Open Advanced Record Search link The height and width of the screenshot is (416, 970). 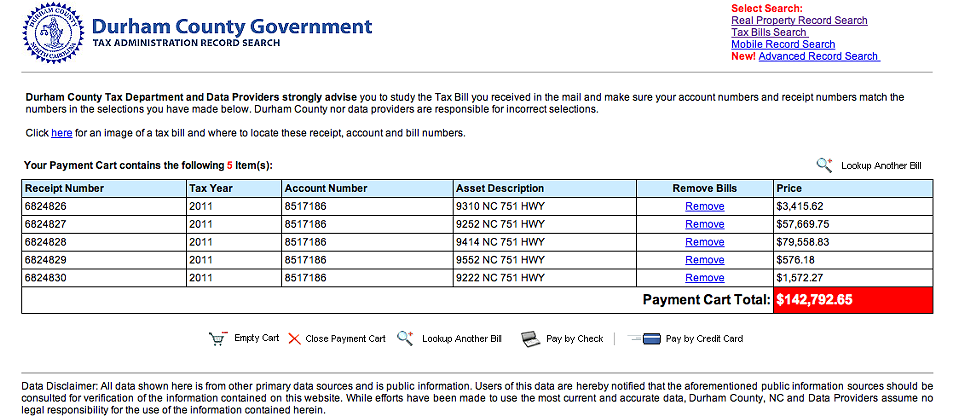point(819,56)
